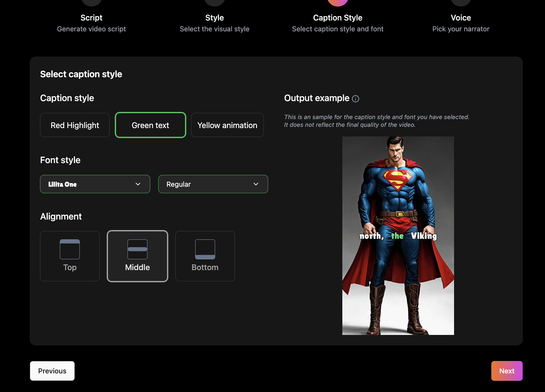Open the Regular font weight dropdown
This screenshot has width=545, height=392.
[213, 184]
